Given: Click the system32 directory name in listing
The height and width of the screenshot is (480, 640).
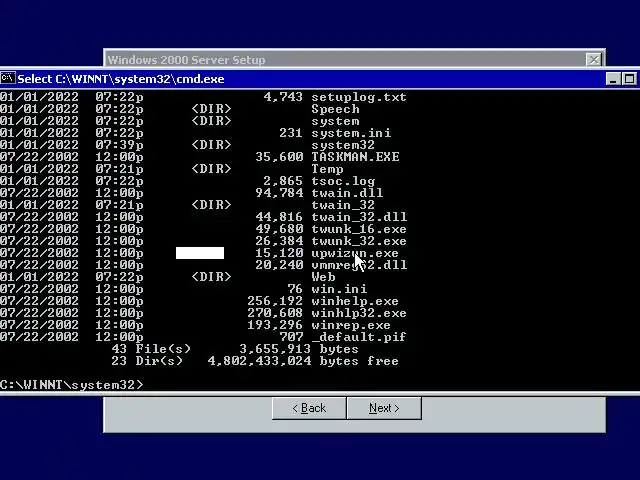Looking at the screenshot, I should click(343, 145).
